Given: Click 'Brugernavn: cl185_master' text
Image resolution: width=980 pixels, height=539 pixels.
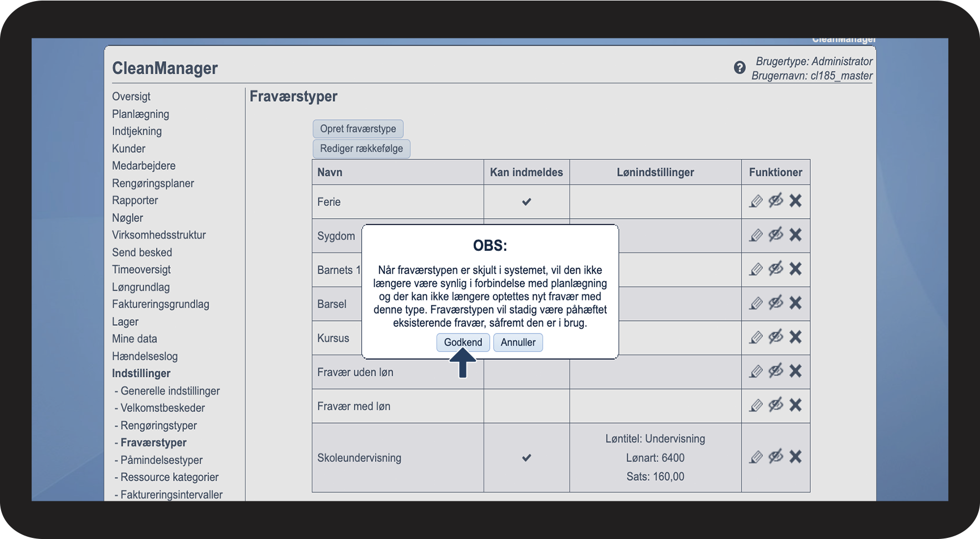Looking at the screenshot, I should pos(812,75).
